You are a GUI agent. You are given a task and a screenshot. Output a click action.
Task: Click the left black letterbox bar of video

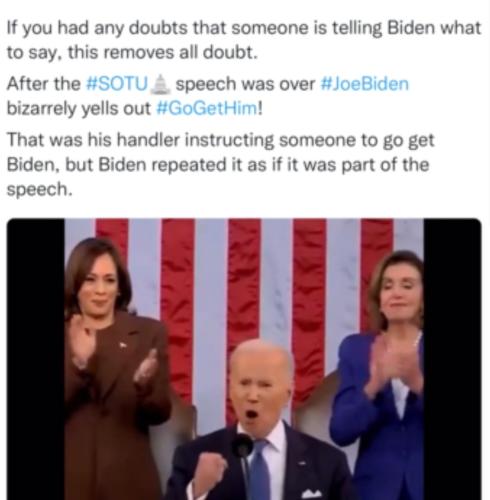36,359
